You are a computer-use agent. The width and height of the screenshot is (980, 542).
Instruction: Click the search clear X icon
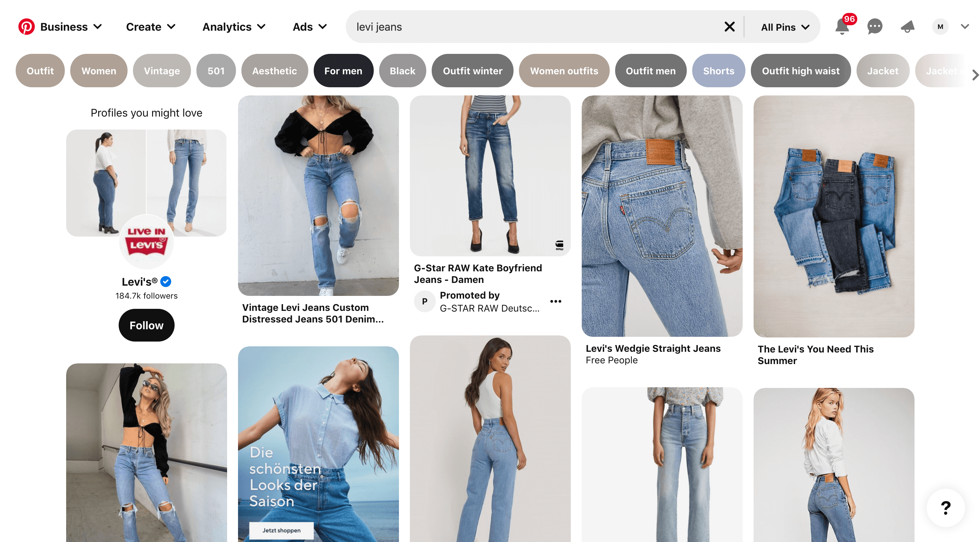tap(730, 27)
